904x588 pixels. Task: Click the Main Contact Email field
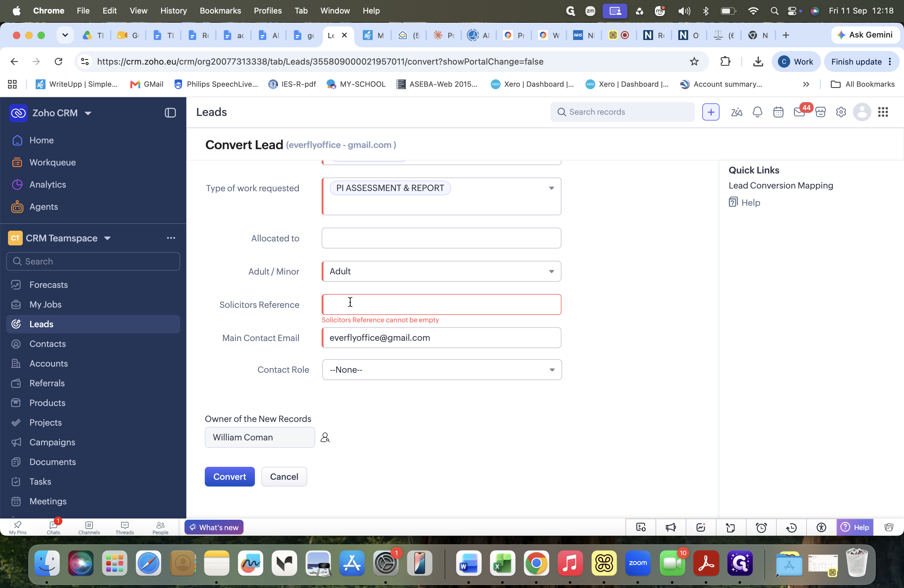click(441, 338)
